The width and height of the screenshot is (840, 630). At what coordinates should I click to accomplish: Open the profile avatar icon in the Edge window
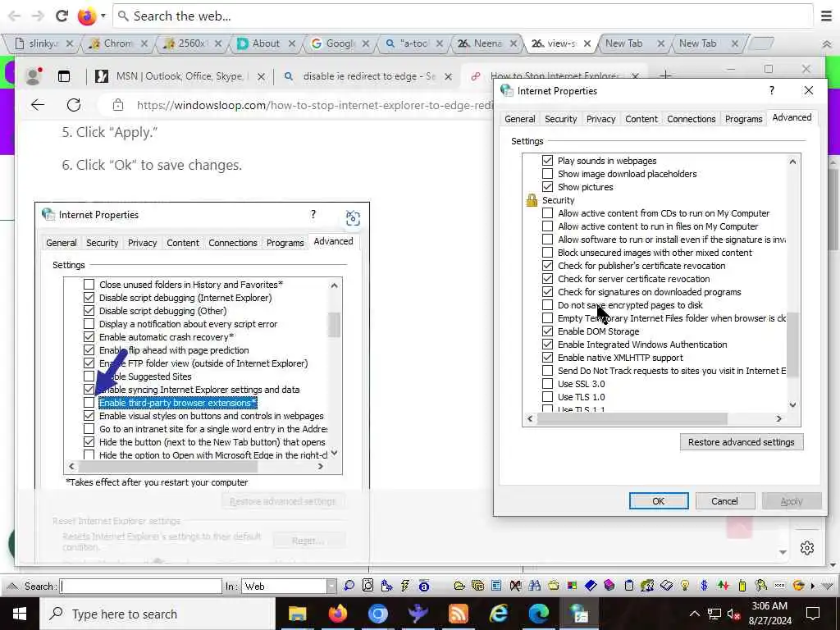point(34,76)
